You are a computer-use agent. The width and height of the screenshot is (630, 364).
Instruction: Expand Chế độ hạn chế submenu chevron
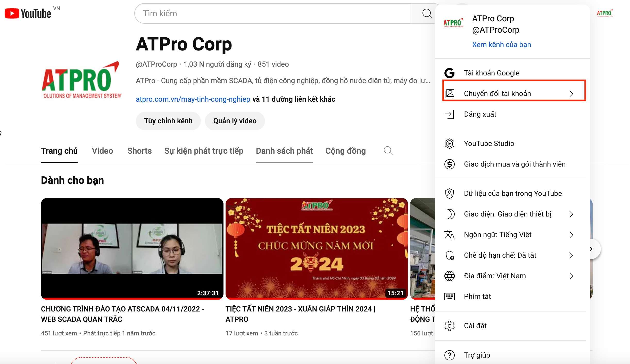[571, 255]
